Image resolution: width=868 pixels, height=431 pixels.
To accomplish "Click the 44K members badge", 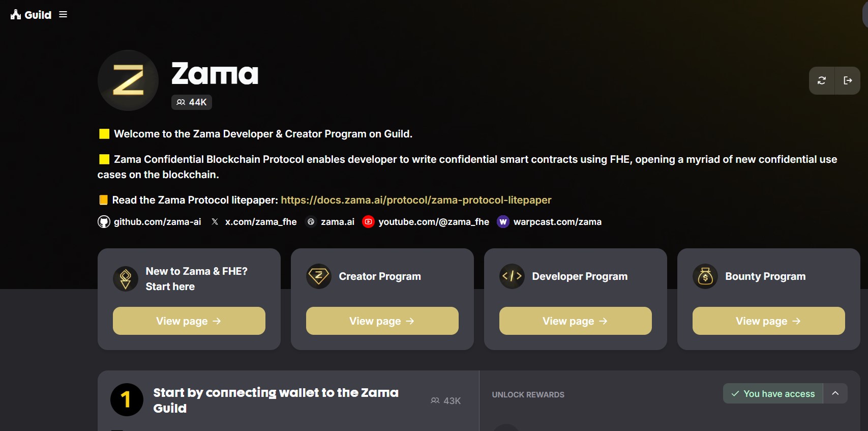I will tap(192, 102).
